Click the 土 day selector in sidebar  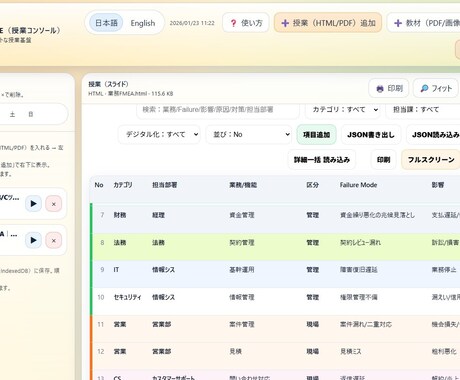click(x=13, y=114)
